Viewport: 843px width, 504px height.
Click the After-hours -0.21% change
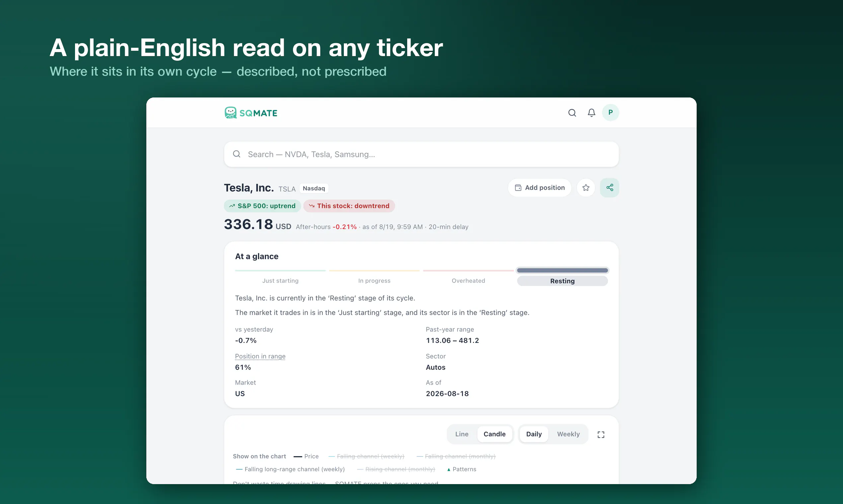coord(326,227)
